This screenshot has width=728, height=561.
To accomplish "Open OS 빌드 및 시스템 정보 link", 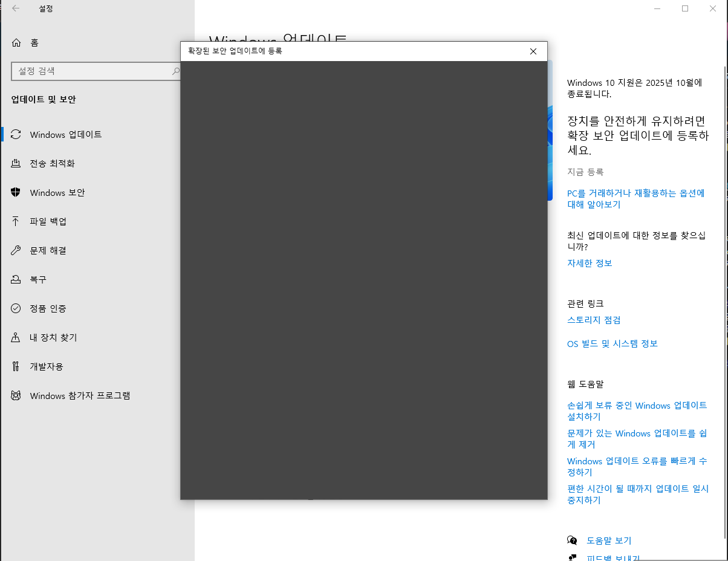I will click(613, 343).
